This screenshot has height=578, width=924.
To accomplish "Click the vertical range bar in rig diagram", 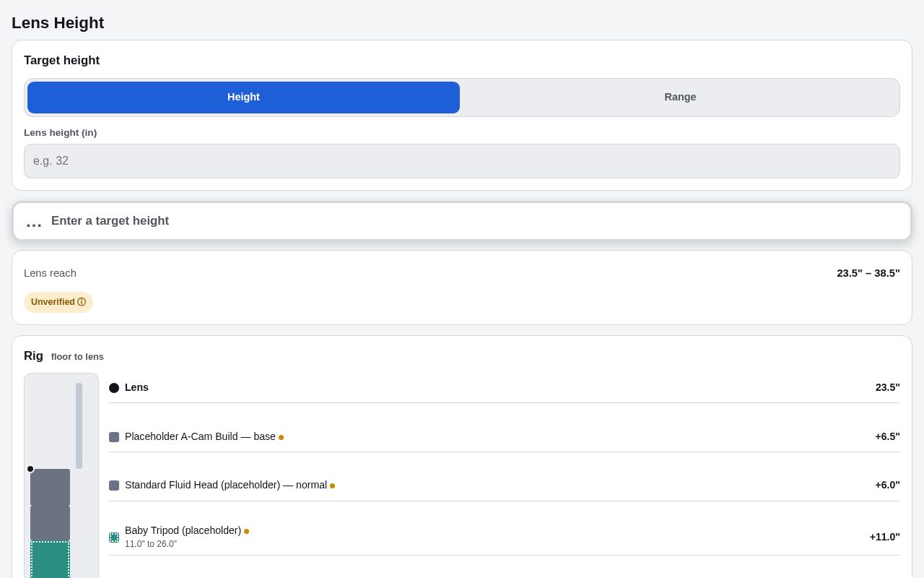I will [79, 426].
